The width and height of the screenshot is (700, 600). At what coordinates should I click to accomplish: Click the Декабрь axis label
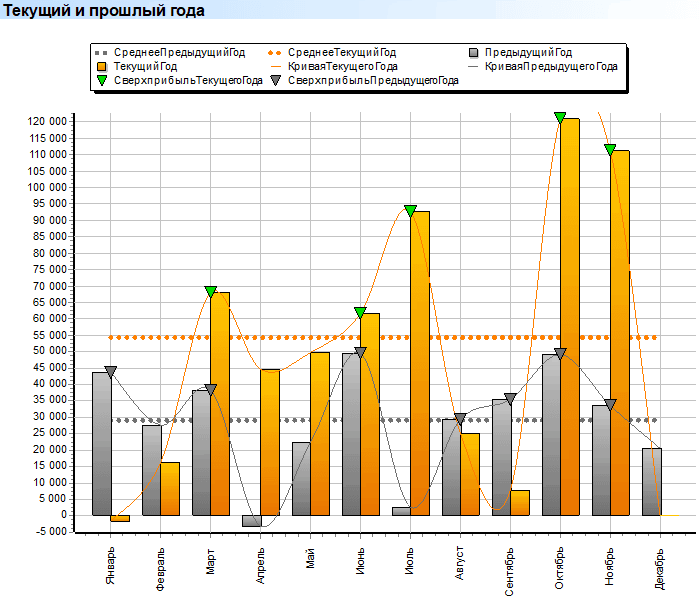(660, 569)
